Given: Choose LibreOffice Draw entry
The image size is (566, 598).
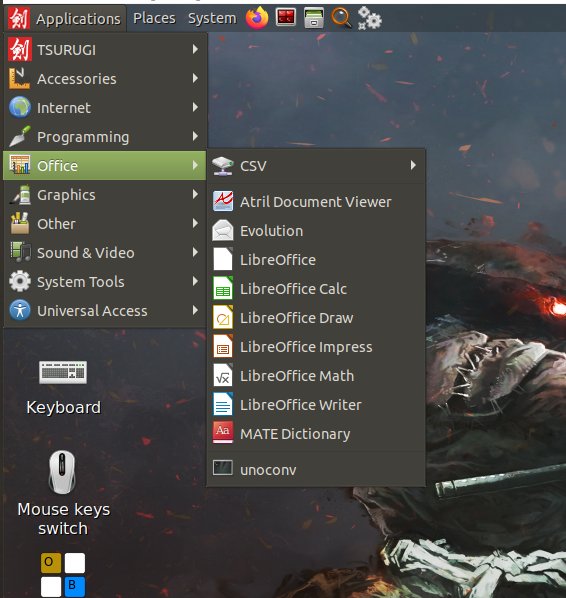Looking at the screenshot, I should (316, 318).
